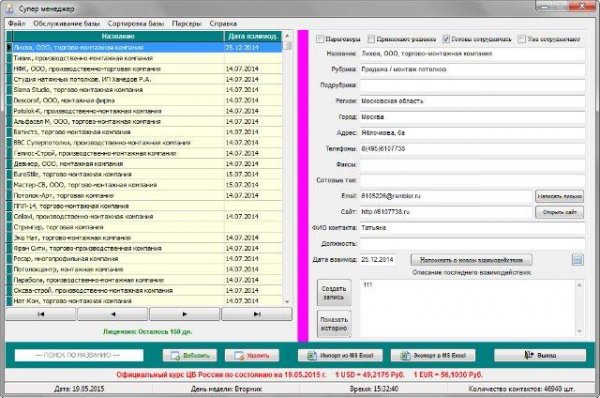This screenshot has height=398, width=600.
Task: Click the Телефоны field
Action: 472,149
